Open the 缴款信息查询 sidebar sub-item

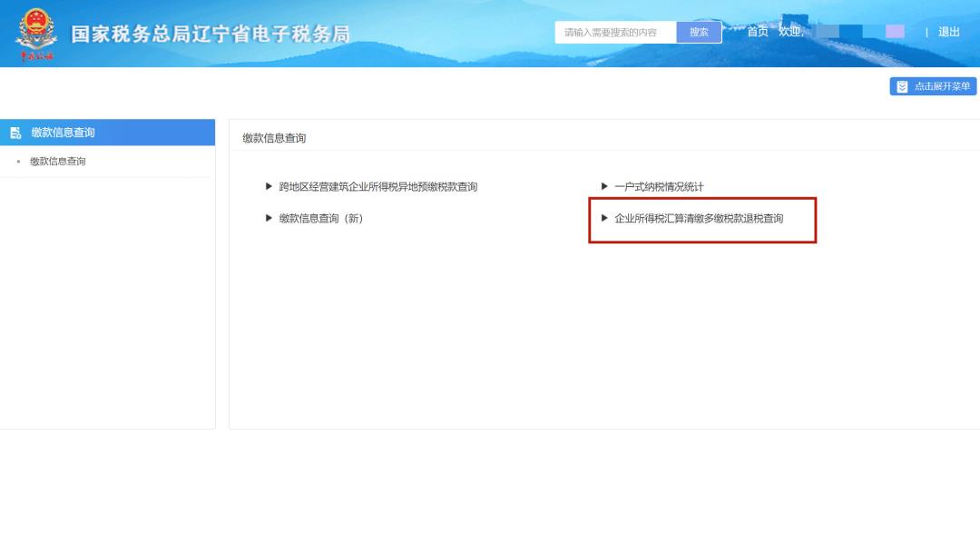click(x=58, y=162)
